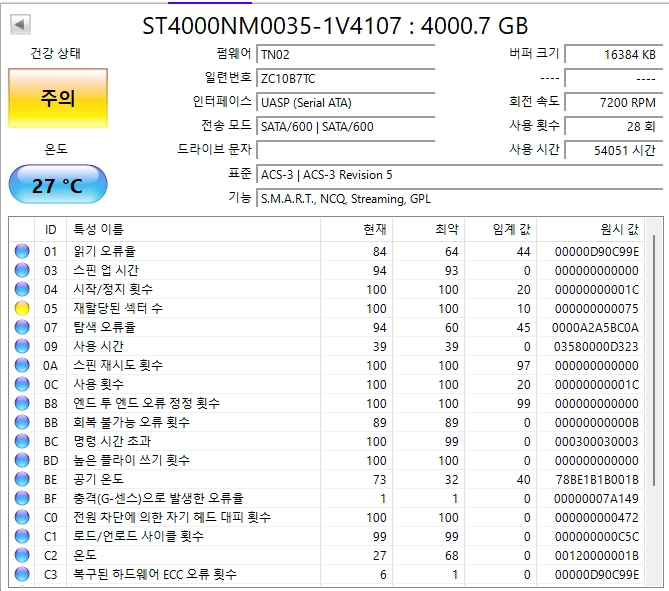Click the blue status icon for 03 스핀 업 시간
This screenshot has width=669, height=591.
click(x=22, y=270)
